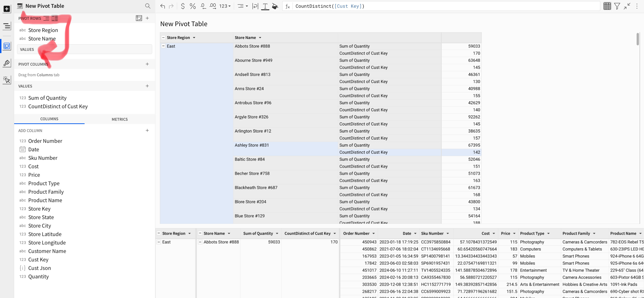Click the search icon next to New Pivot Table

click(x=148, y=6)
